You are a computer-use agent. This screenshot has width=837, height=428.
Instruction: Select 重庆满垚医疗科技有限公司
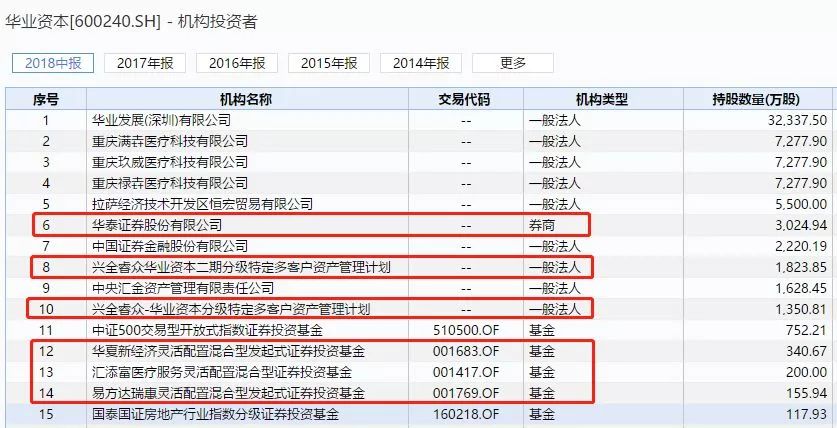tap(170, 141)
